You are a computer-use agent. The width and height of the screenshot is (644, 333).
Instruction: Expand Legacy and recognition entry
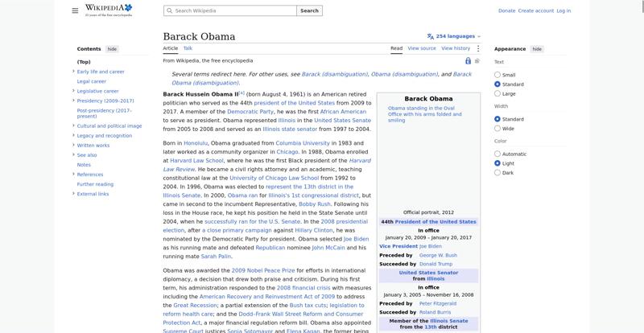pos(73,135)
